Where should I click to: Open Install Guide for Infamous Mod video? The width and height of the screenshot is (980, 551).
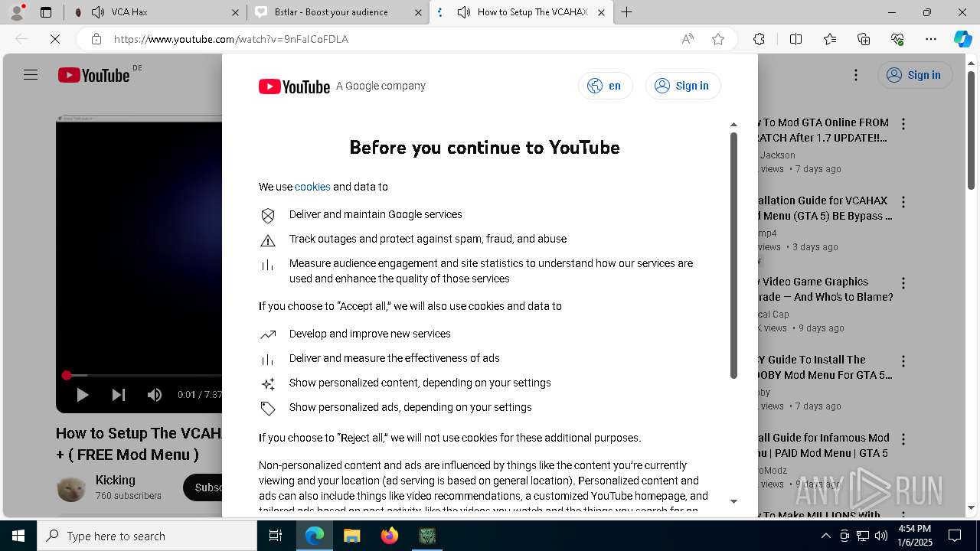coord(824,445)
